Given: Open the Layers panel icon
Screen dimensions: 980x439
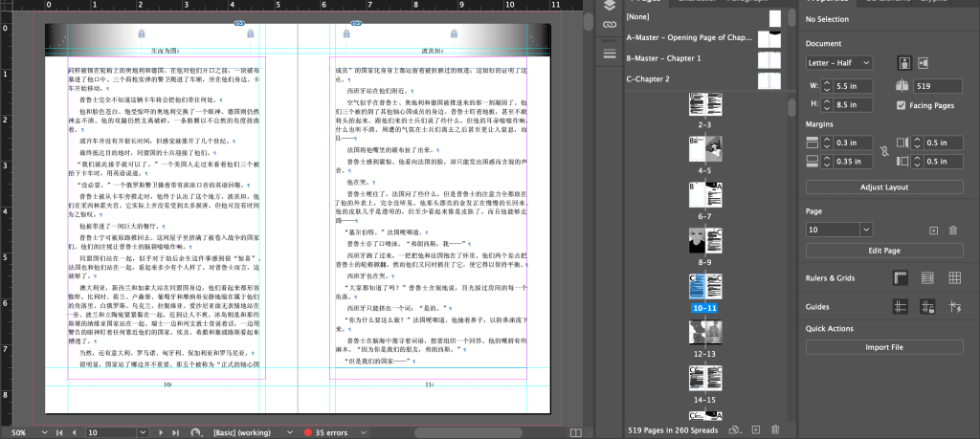Looking at the screenshot, I should point(609,7).
